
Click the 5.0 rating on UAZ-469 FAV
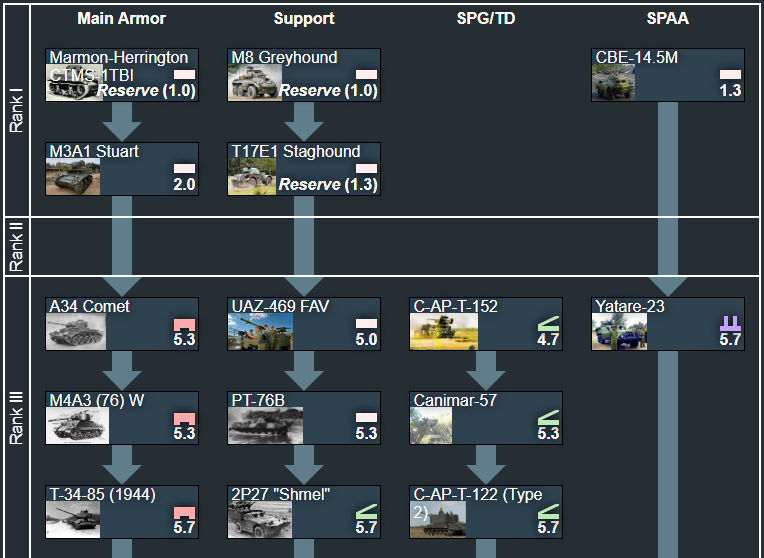click(366, 340)
